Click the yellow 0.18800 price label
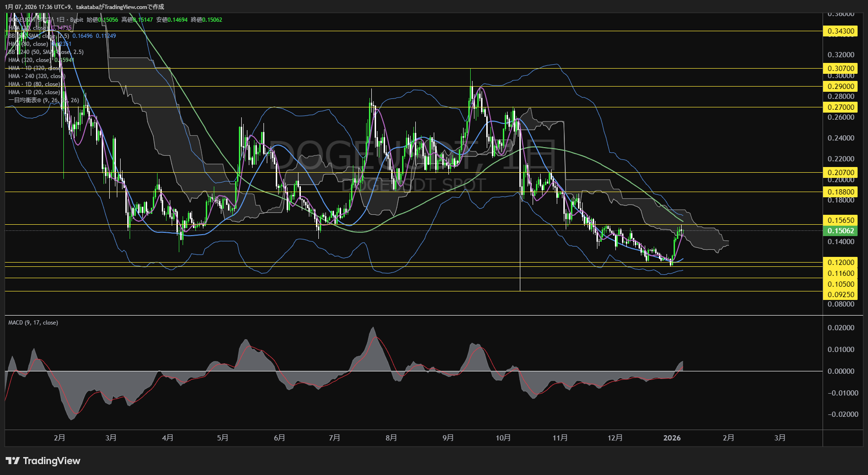 pos(841,192)
